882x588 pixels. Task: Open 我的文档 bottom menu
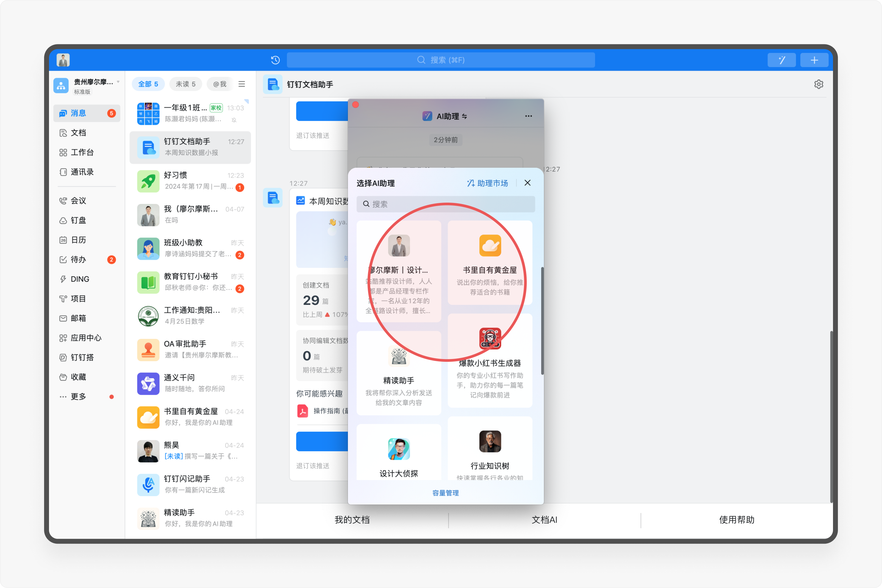tap(352, 520)
